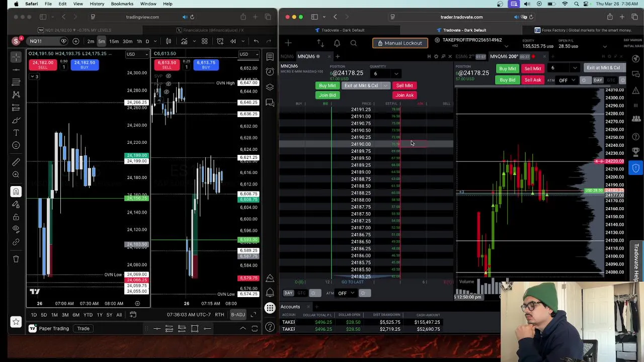The image size is (644, 362).
Task: Click the Tradovate up-down arrows icon
Action: coord(320,43)
